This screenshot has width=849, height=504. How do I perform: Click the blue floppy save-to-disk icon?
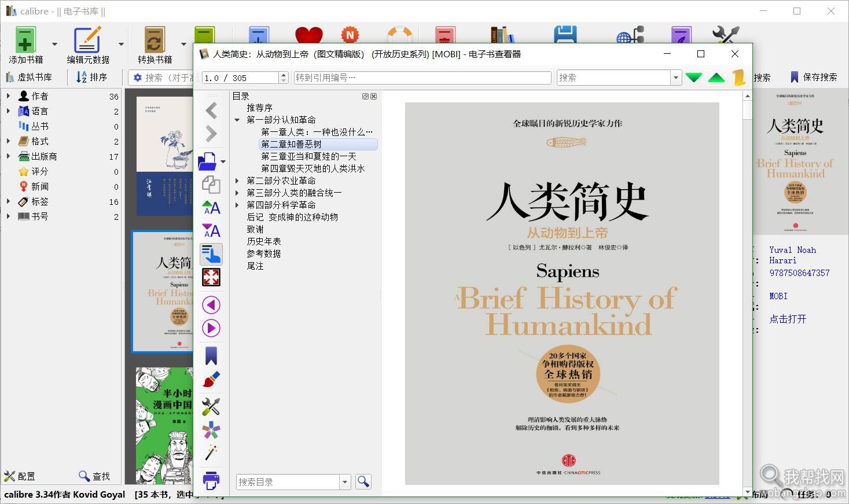point(565,35)
